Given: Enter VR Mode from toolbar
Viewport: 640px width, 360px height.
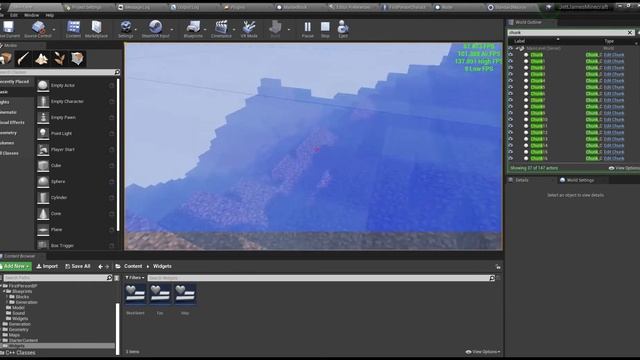Looking at the screenshot, I should pos(249,28).
